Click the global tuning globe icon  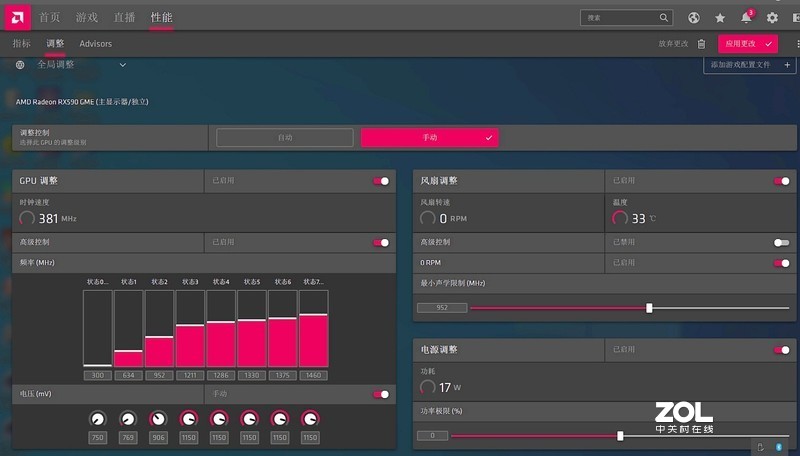click(x=20, y=65)
